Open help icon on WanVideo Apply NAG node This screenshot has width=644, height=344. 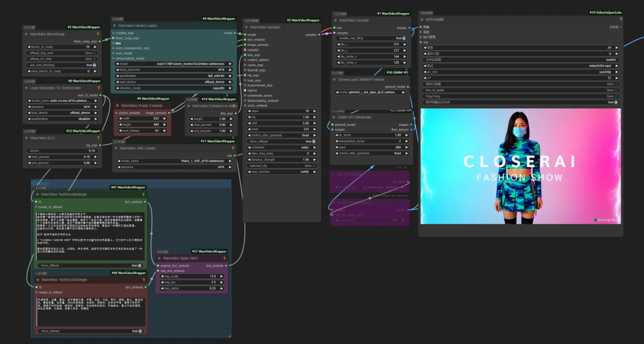coord(224,258)
